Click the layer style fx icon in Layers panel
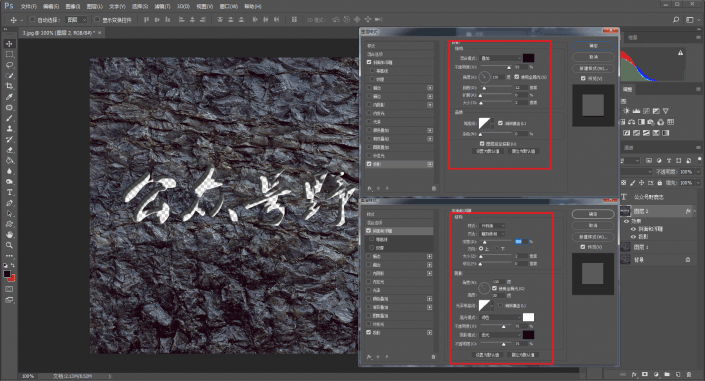Screen dimensions: 705x381 634,374
